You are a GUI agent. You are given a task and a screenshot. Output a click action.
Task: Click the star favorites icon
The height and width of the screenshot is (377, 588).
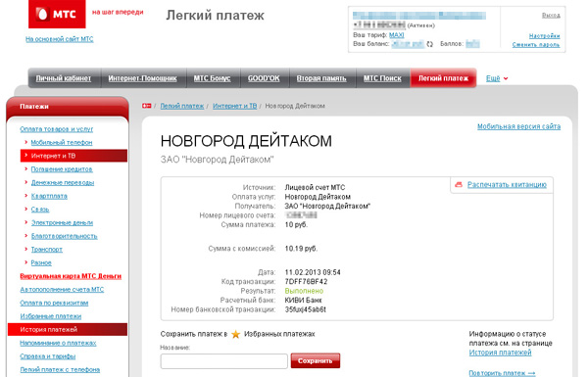pyautogui.click(x=235, y=334)
